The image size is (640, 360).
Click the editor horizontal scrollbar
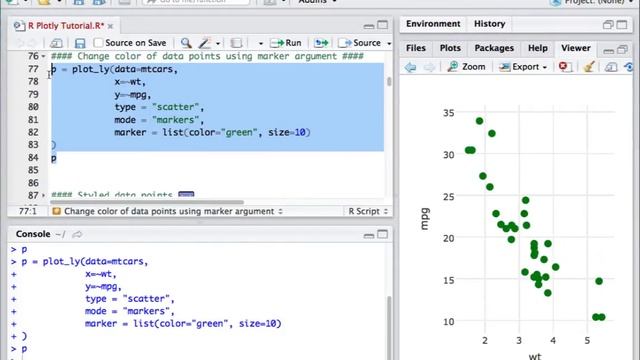[x=147, y=202]
